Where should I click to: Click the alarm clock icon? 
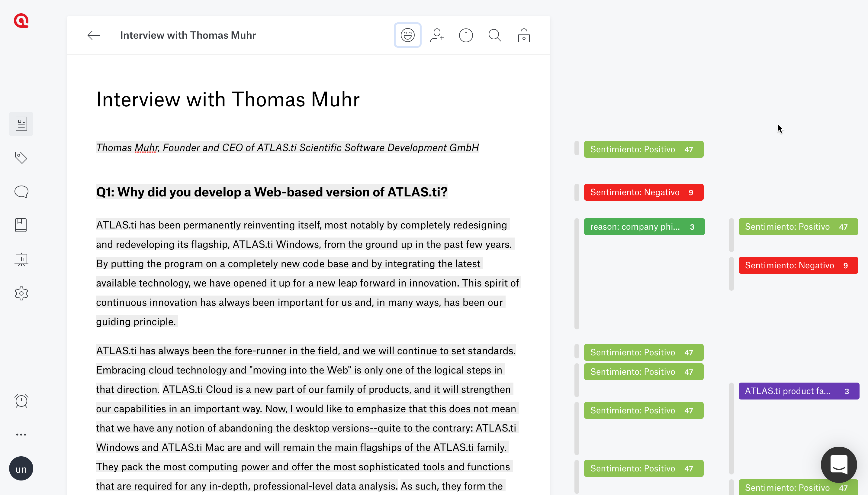pyautogui.click(x=21, y=401)
